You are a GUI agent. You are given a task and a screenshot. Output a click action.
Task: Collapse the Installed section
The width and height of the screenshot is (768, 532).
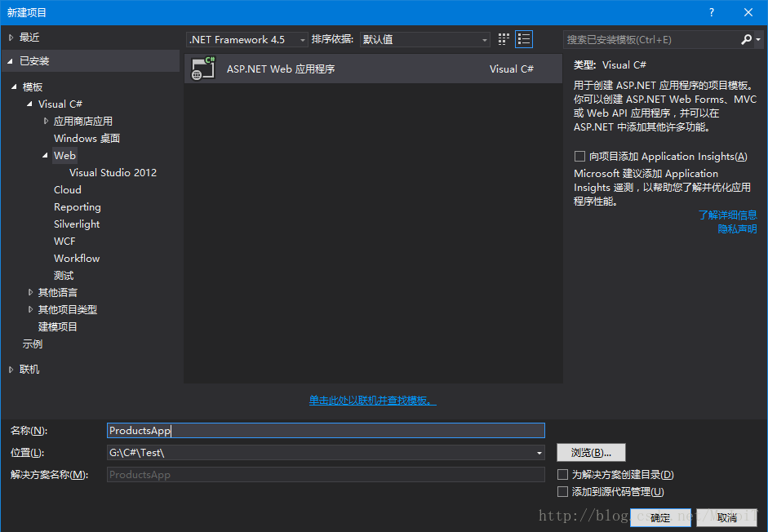[11, 60]
